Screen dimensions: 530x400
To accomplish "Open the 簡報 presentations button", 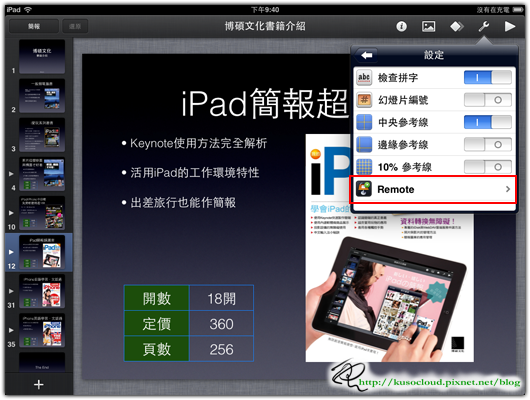I will [34, 26].
